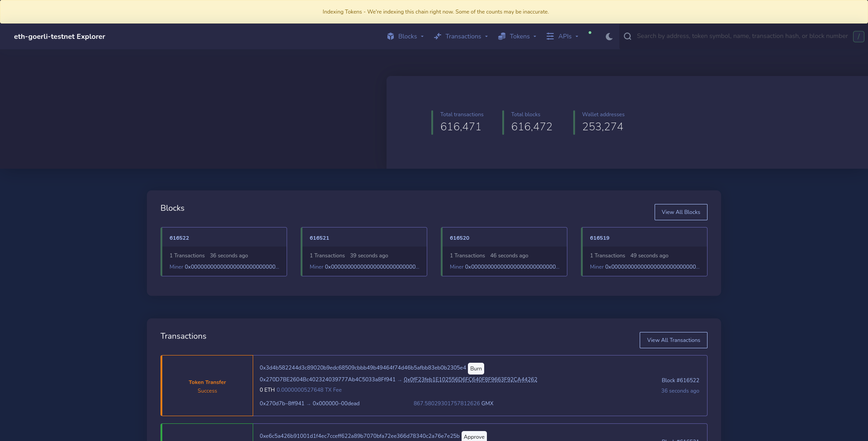Image resolution: width=868 pixels, height=441 pixels.
Task: Click the slash shortcut key icon in search
Action: tap(859, 36)
